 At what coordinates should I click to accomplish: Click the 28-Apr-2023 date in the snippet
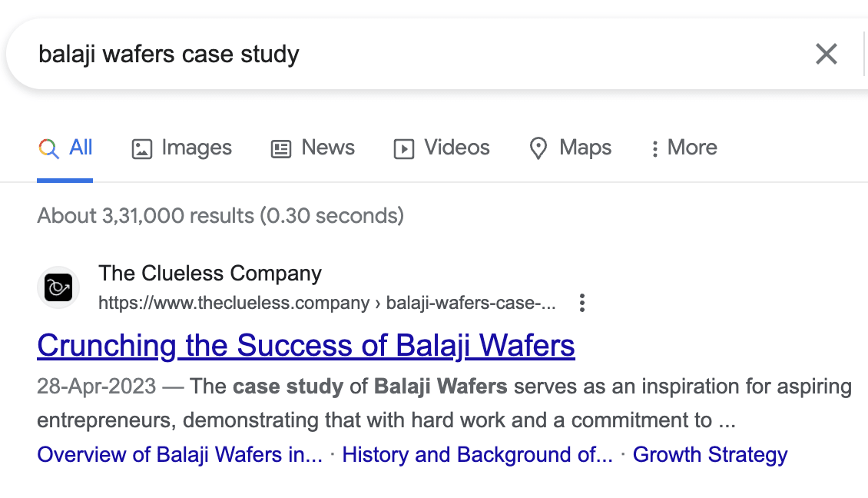[x=96, y=386]
